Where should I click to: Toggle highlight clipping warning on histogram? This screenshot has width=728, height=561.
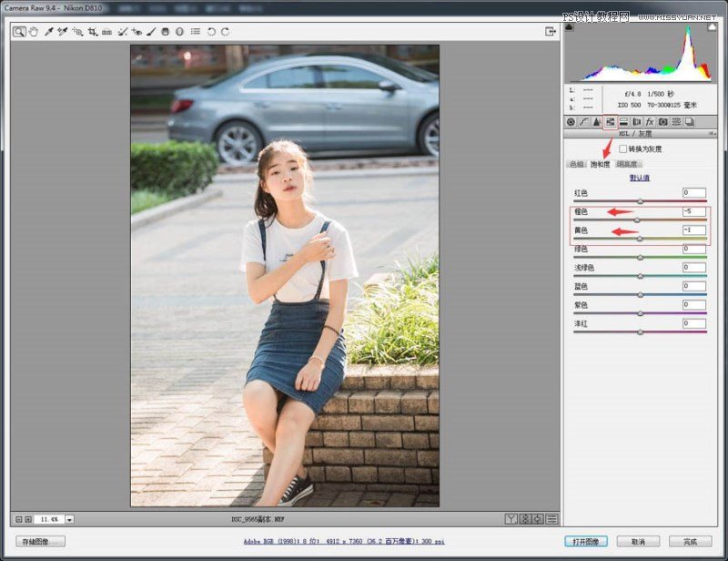(x=712, y=27)
